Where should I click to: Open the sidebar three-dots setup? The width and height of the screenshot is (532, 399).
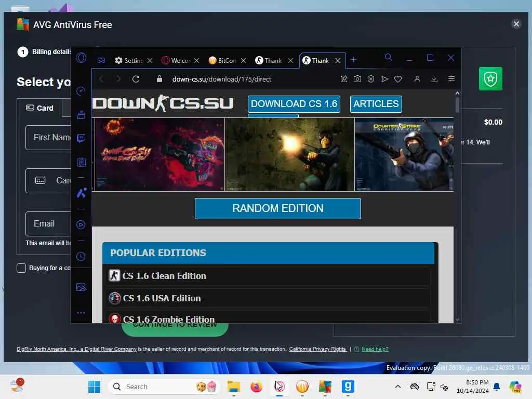[81, 313]
